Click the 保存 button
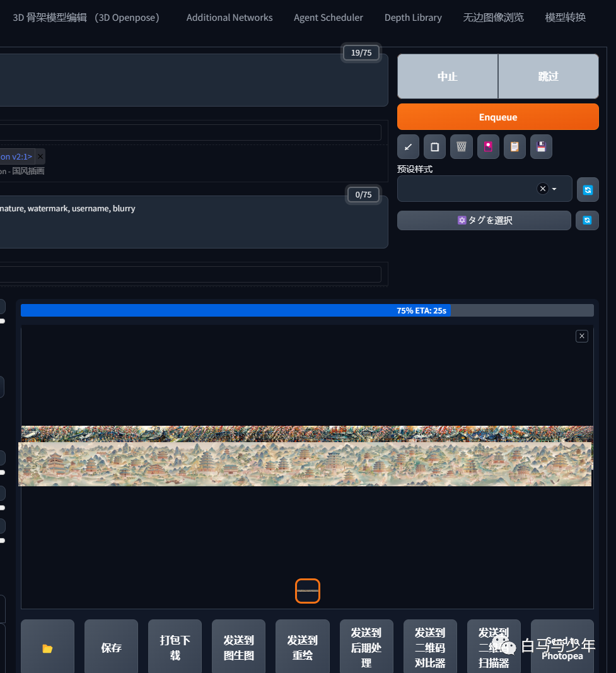The width and height of the screenshot is (616, 673). pos(111,648)
